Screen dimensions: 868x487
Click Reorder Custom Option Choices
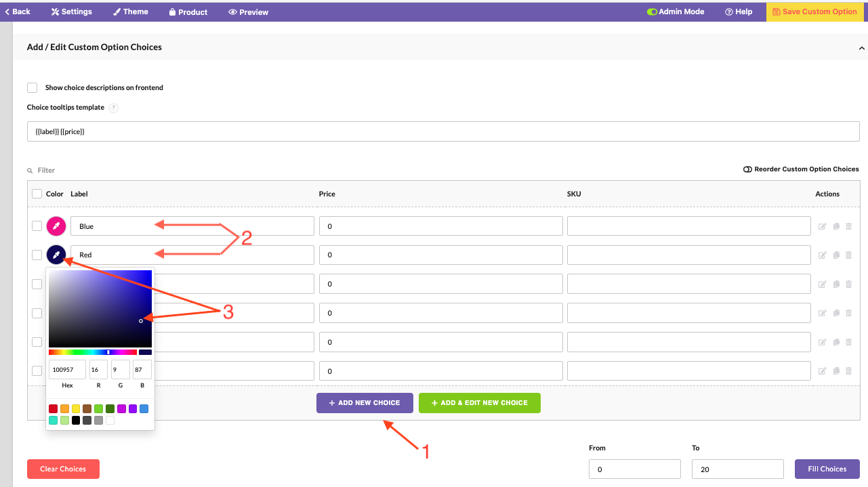pyautogui.click(x=801, y=169)
